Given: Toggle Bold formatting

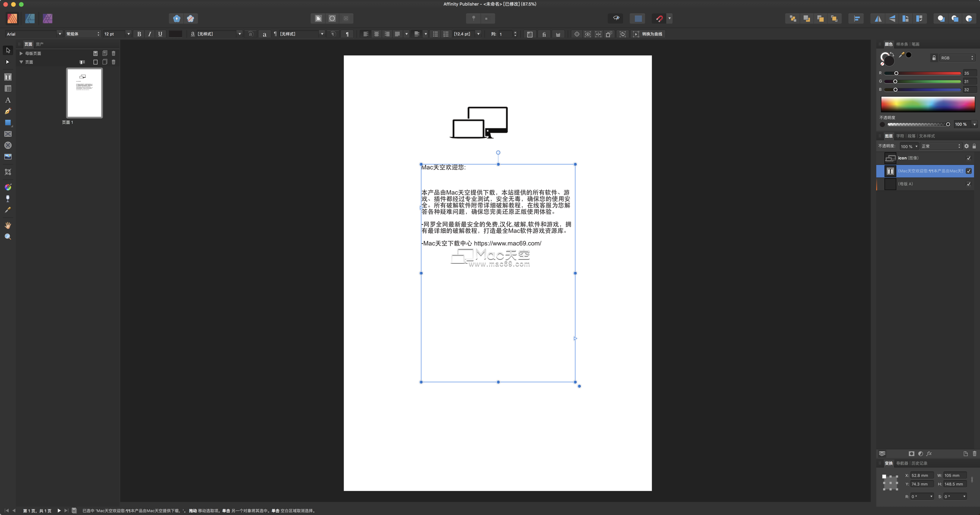Looking at the screenshot, I should pyautogui.click(x=139, y=34).
